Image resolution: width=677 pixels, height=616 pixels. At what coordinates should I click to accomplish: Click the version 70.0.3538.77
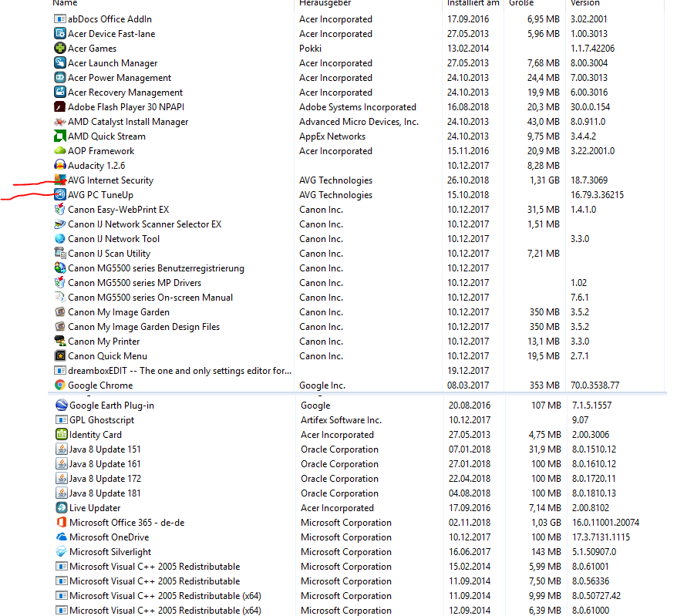[594, 385]
